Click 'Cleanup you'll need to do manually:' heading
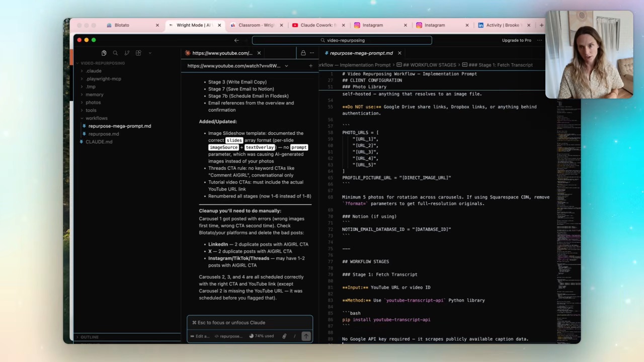This screenshot has width=644, height=362. 240,211
